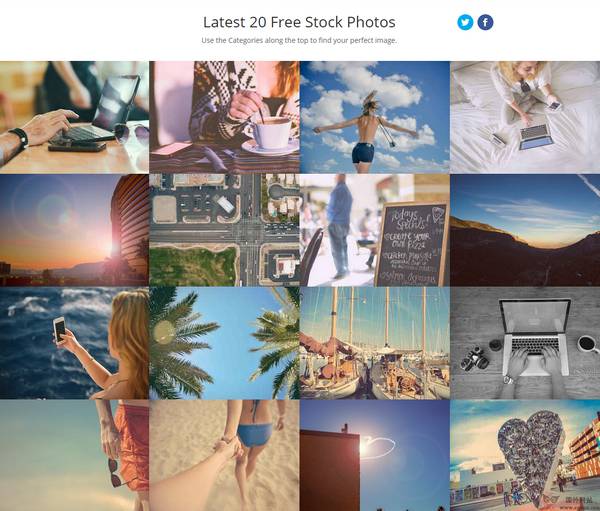The image size is (600, 511).
Task: Click the Facebook share icon
Action: (485, 22)
